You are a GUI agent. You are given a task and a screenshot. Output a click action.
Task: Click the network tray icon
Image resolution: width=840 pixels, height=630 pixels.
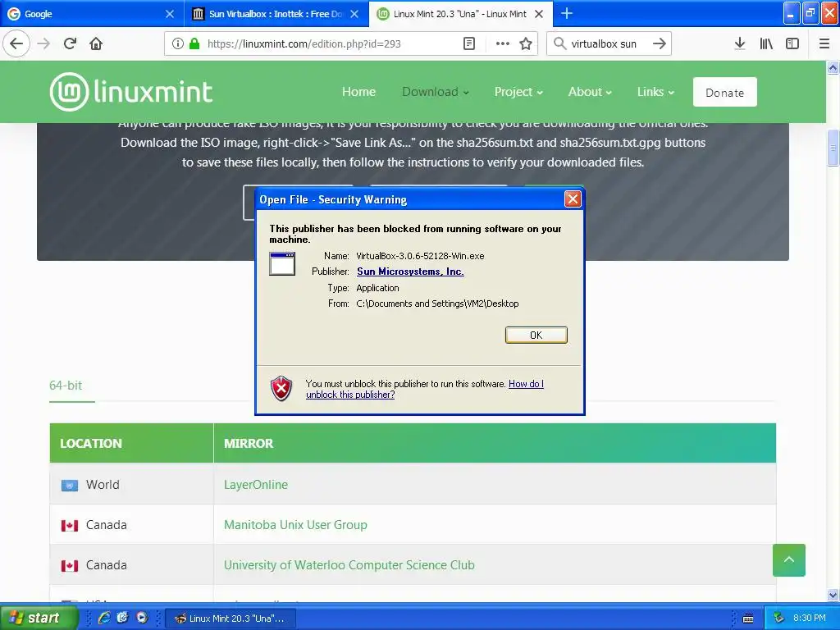coord(778,618)
